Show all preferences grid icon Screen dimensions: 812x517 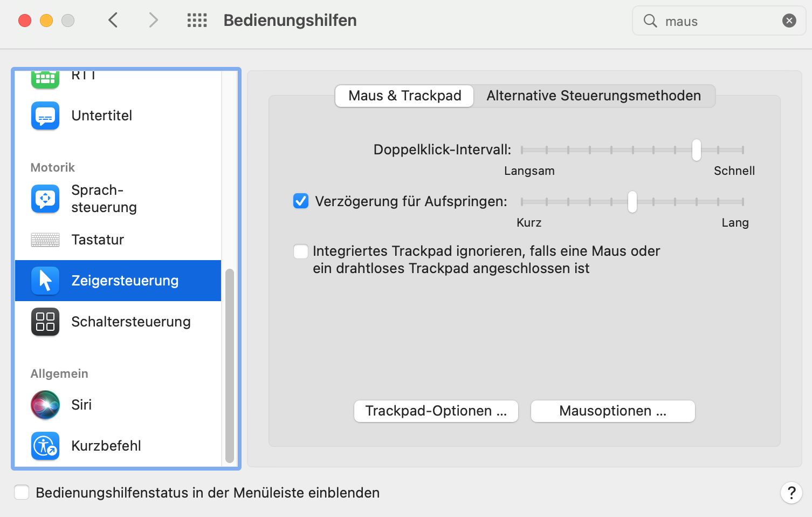click(x=197, y=21)
